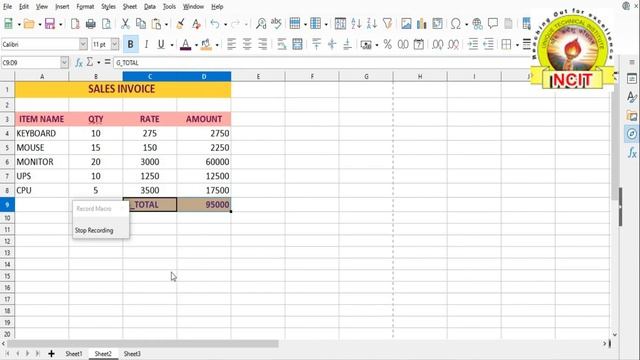This screenshot has width=640, height=360.
Task: Toggle Center Horizontally alignment
Action: pyautogui.click(x=247, y=44)
